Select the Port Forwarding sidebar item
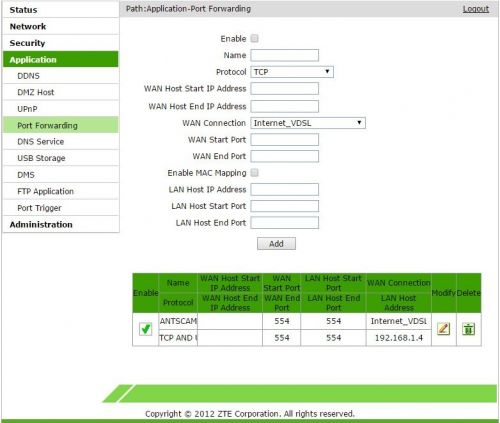The image size is (500, 423). click(61, 125)
